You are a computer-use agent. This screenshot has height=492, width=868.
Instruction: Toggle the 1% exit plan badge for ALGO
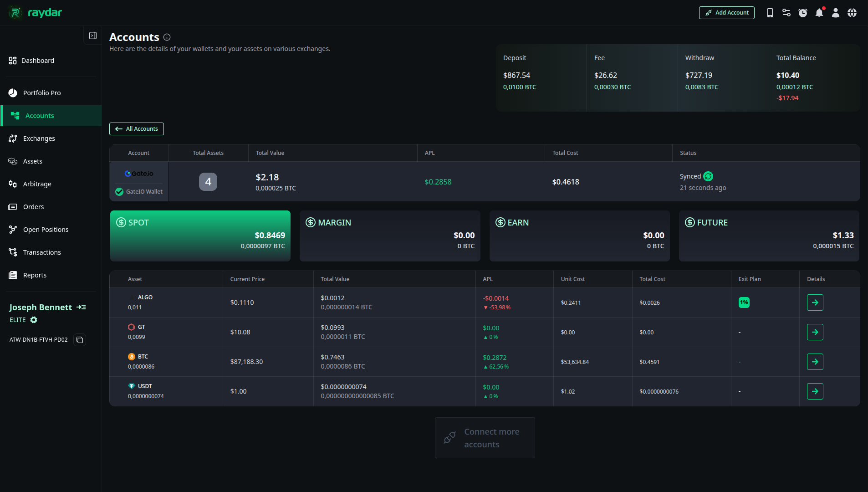pyautogui.click(x=744, y=302)
